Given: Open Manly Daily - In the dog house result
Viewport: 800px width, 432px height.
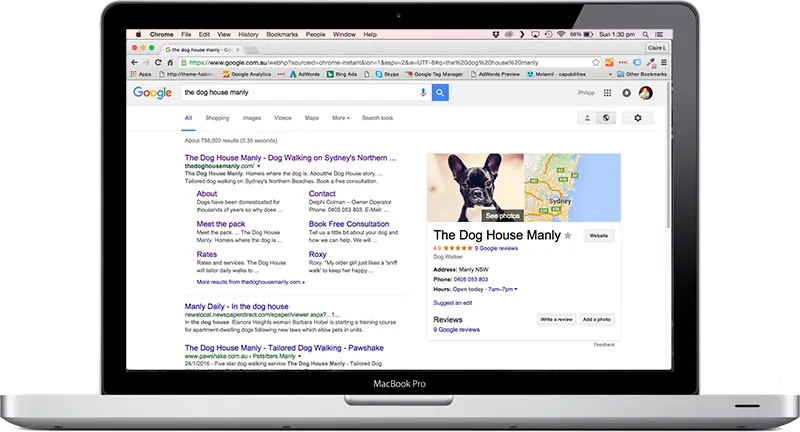Looking at the screenshot, I should [x=236, y=307].
